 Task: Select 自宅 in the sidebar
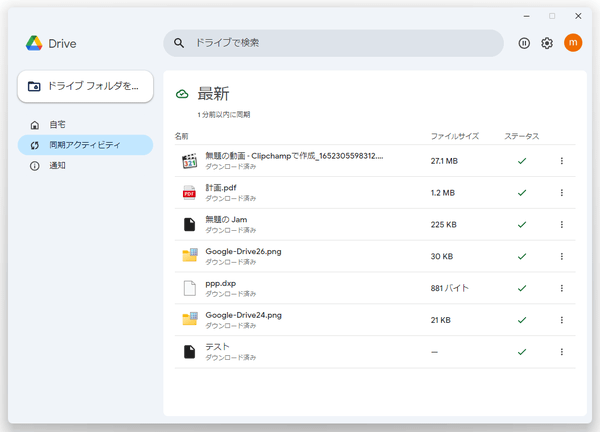[57, 125]
